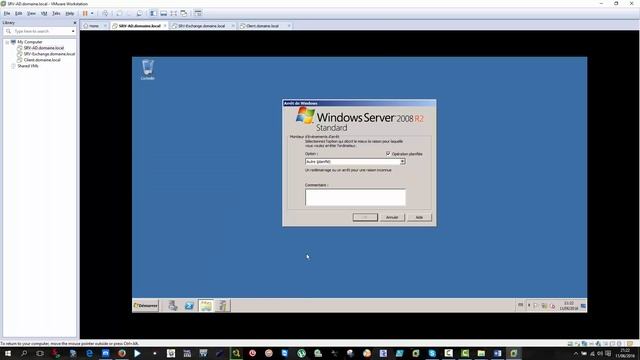Select Client.domaine.local in the library
640x360 pixels.
[x=42, y=60]
